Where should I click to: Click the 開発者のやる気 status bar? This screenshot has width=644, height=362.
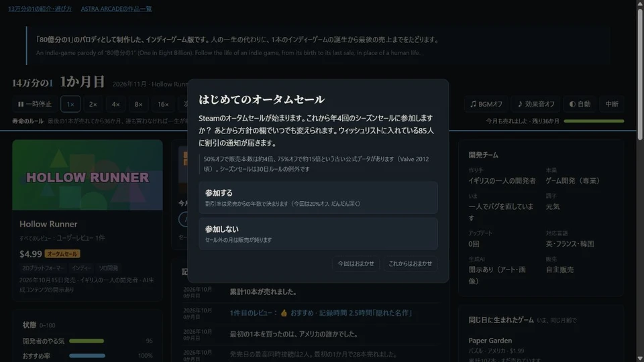(x=87, y=341)
